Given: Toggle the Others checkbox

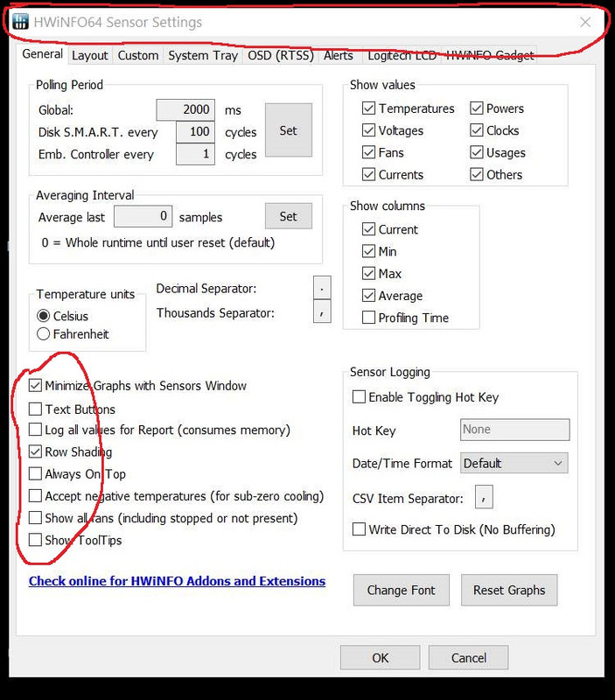Looking at the screenshot, I should [x=477, y=174].
